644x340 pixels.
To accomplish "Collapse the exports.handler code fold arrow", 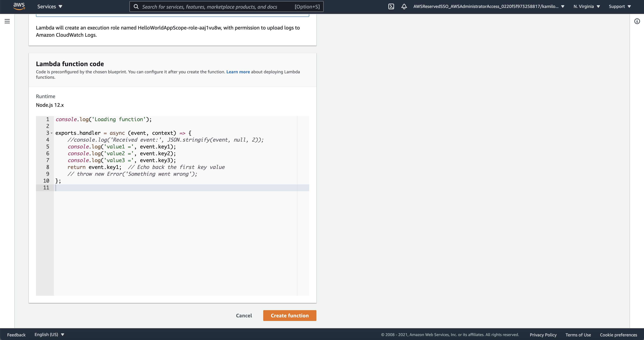I will click(52, 133).
